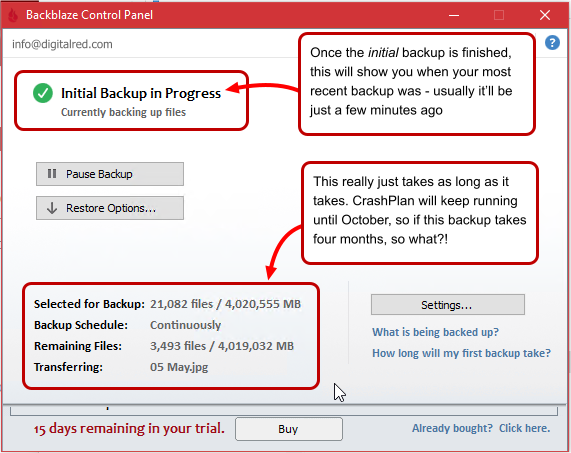Click the Remaining Files value
Viewport: 571px width, 453px height.
pyautogui.click(x=222, y=346)
